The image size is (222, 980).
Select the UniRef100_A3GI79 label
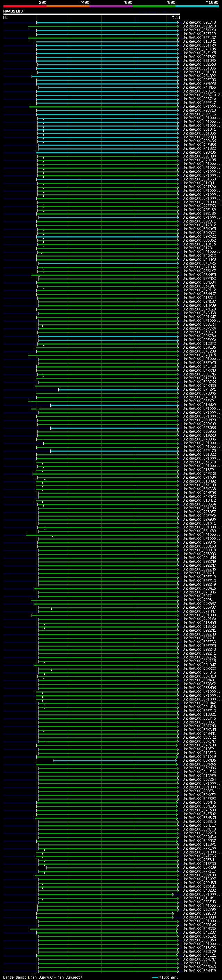199,952
